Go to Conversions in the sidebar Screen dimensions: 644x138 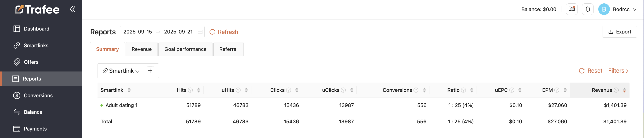(38, 95)
